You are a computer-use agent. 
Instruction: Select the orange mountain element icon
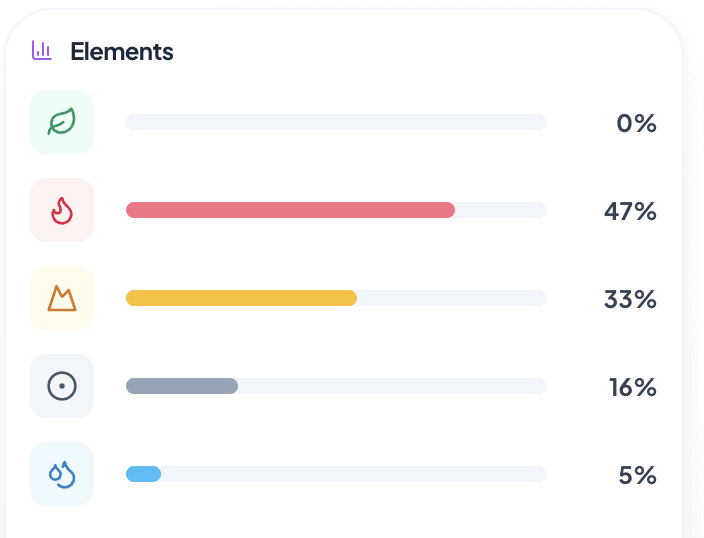click(62, 298)
